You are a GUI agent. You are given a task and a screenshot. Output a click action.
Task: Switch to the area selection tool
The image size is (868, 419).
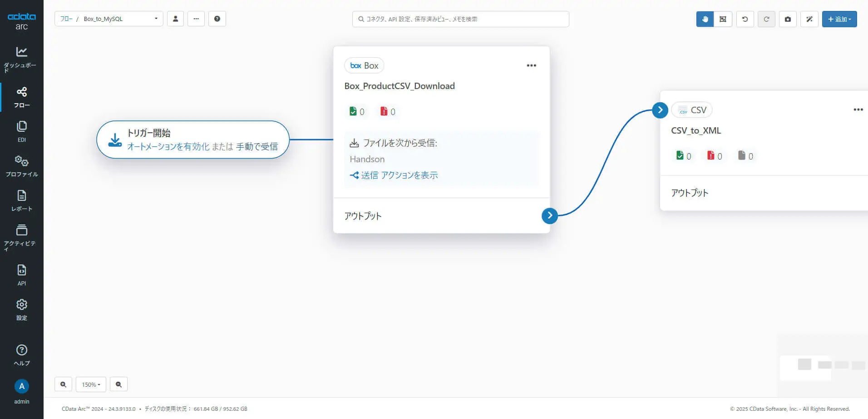coord(723,19)
